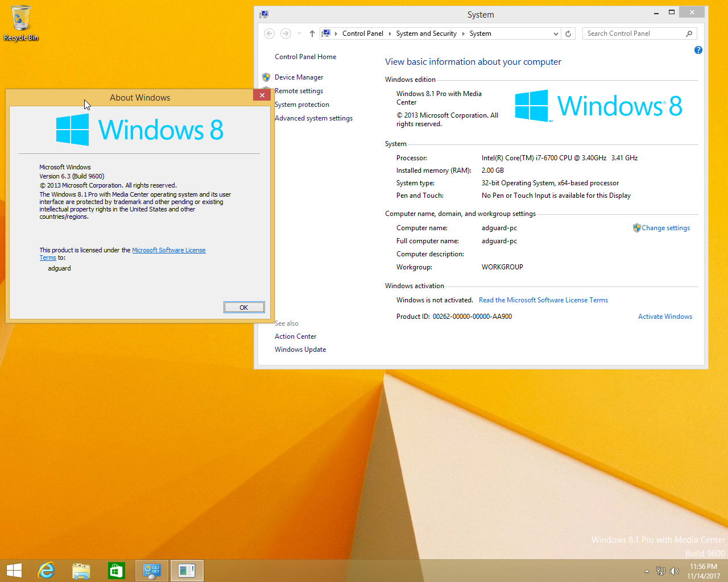
Task: Open the Recycle Bin desktop icon
Action: pos(21,23)
